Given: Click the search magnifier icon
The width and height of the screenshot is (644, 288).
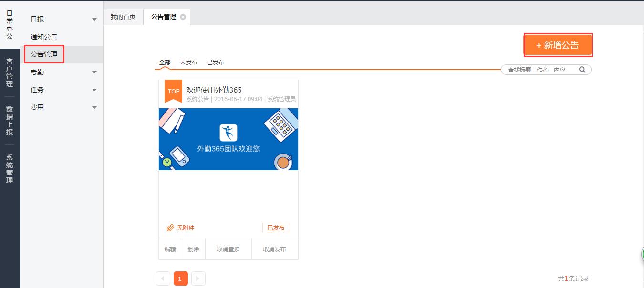Looking at the screenshot, I should [582, 70].
